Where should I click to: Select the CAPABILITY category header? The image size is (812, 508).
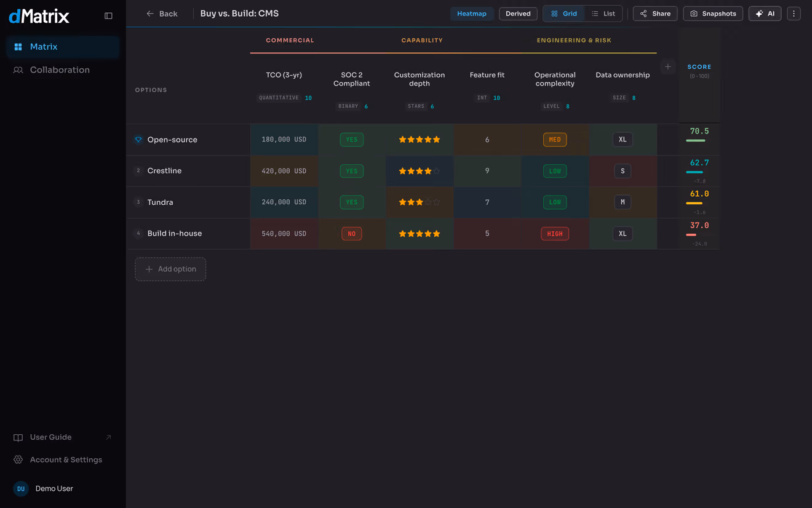click(x=422, y=41)
